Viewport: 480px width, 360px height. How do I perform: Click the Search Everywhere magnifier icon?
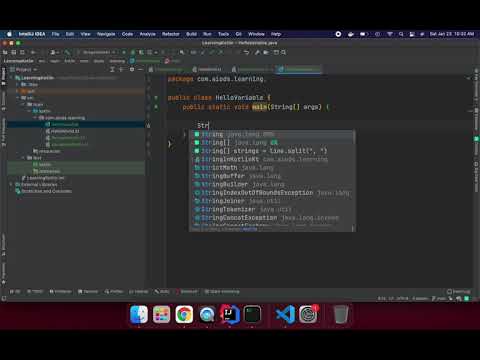point(284,52)
